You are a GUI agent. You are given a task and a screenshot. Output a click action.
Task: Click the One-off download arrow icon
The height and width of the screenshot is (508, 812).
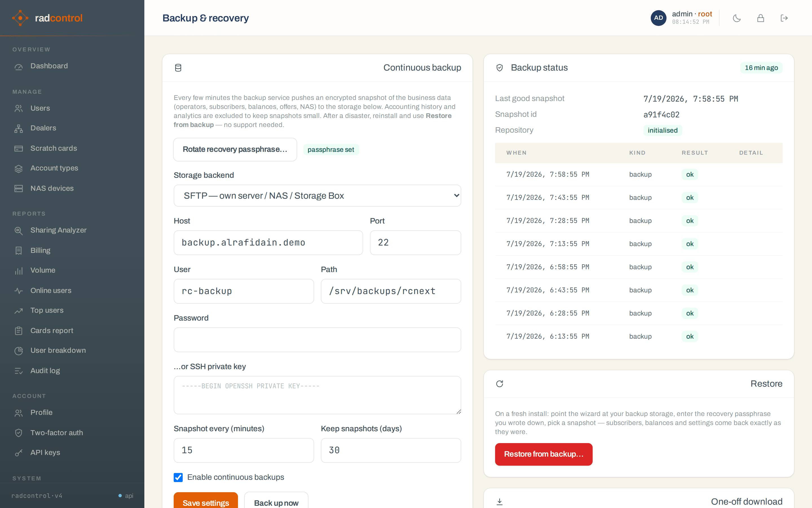pos(500,502)
